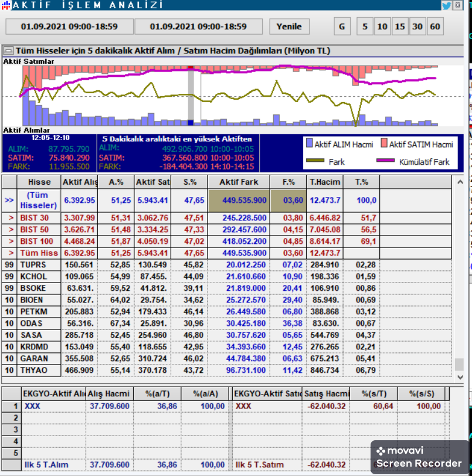The height and width of the screenshot is (476, 472).
Task: Click the Tüm Hisseler double-arrow indicator
Action: tap(9, 200)
